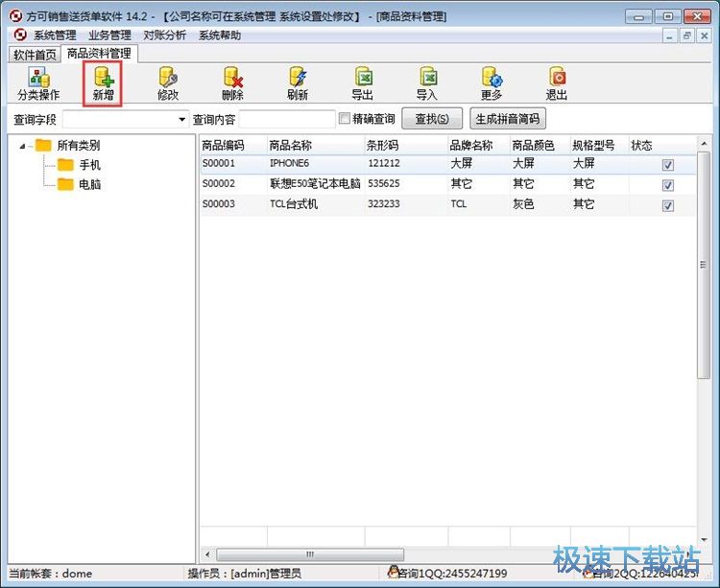Click the 生成拼音简码 button
Viewport: 720px width, 588px height.
click(x=508, y=119)
